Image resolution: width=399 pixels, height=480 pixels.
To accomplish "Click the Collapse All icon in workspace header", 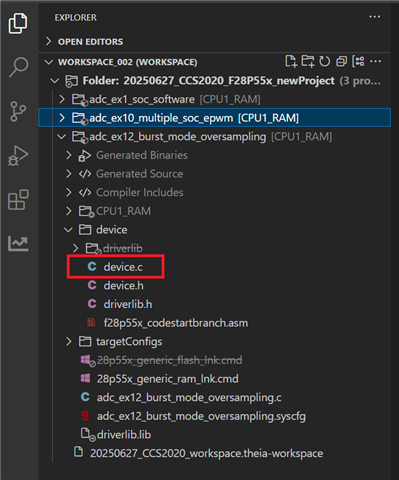I will (341, 62).
